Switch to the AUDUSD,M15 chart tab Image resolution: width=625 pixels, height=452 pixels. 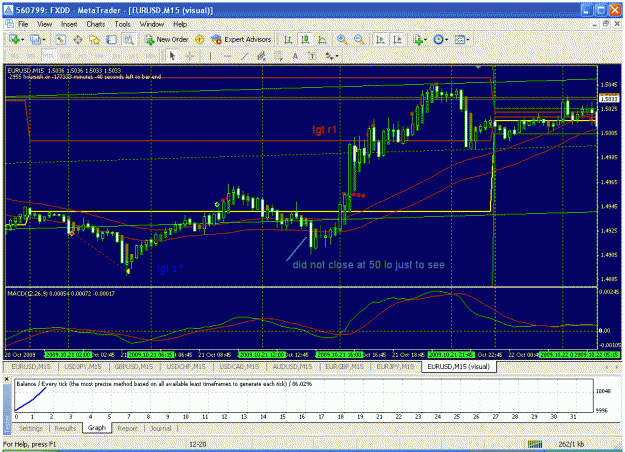[x=292, y=366]
